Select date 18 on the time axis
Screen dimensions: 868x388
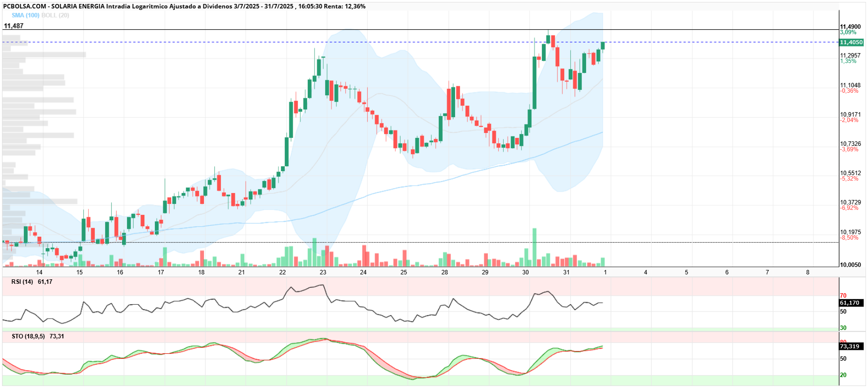point(201,272)
